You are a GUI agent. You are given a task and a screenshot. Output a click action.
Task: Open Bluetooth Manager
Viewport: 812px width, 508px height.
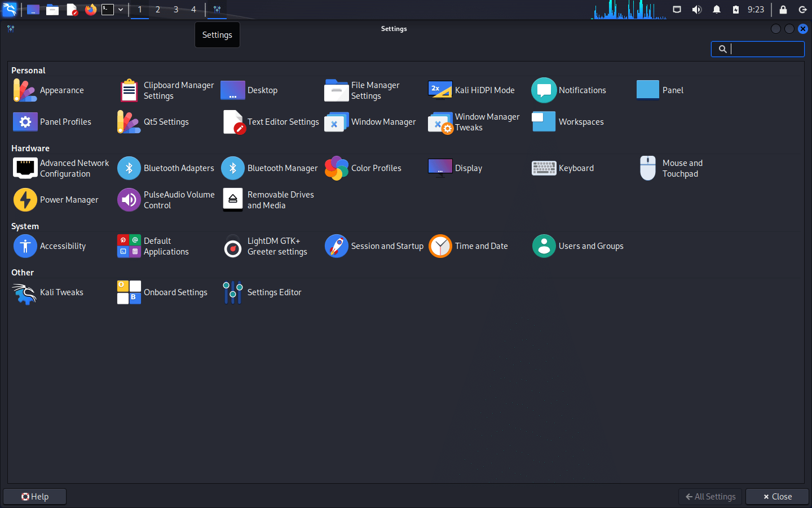point(270,168)
